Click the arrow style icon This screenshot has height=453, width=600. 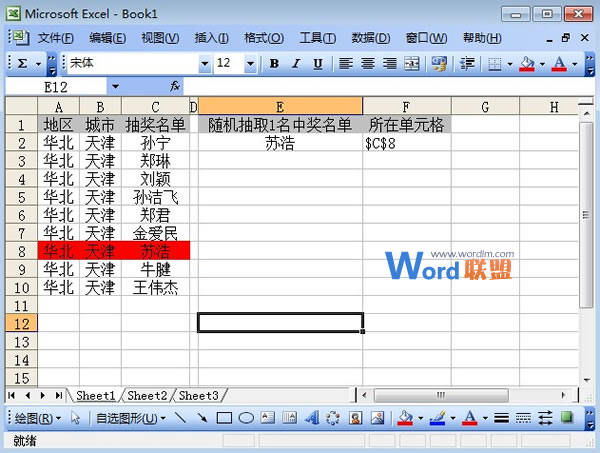tap(545, 418)
